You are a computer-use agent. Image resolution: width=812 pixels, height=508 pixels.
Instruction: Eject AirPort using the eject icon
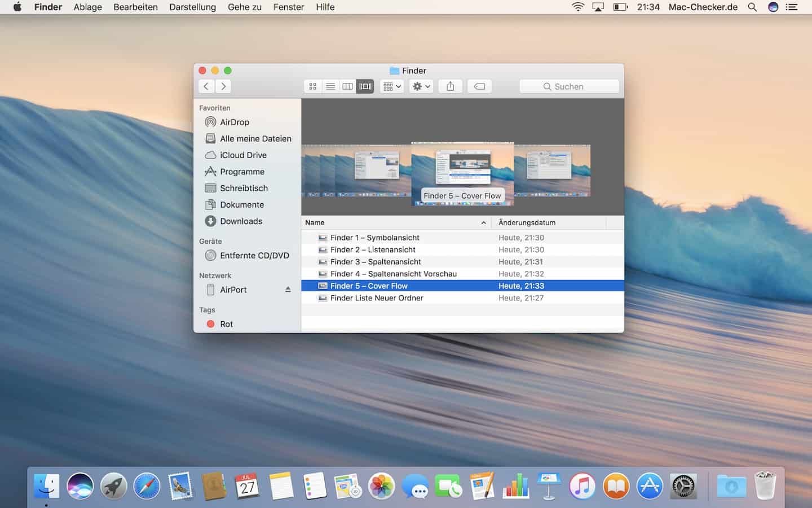pos(288,290)
